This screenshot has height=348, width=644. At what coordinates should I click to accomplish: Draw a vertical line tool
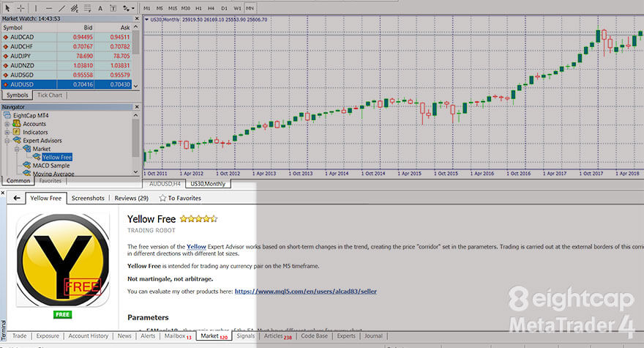[35, 8]
